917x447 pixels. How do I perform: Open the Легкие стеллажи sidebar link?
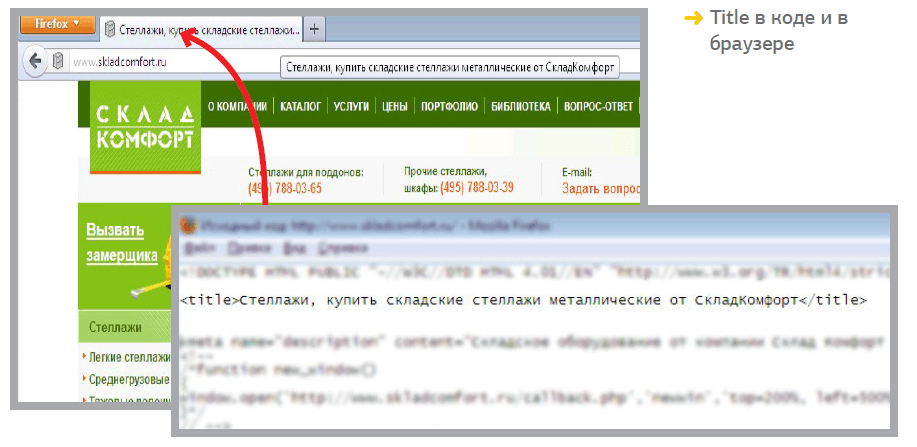(x=129, y=357)
